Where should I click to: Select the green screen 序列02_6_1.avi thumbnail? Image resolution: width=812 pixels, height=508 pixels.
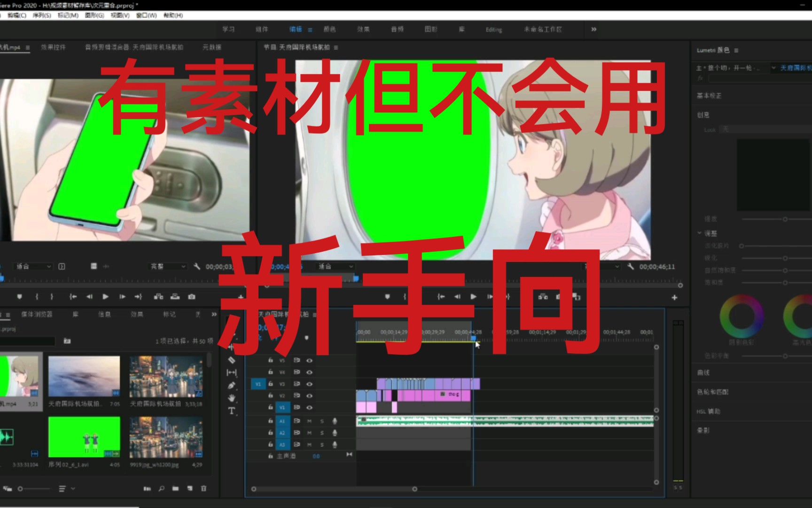coord(84,437)
